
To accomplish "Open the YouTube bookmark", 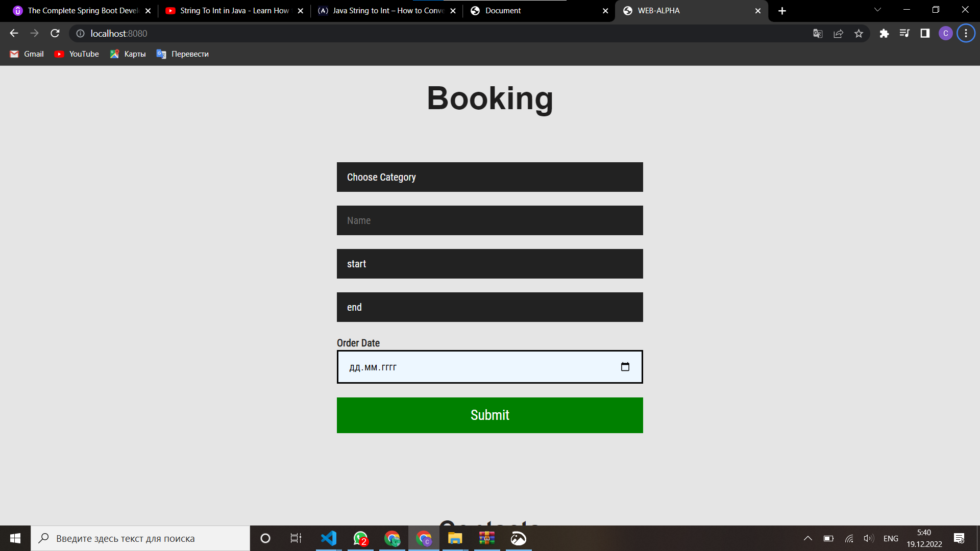I will (77, 54).
